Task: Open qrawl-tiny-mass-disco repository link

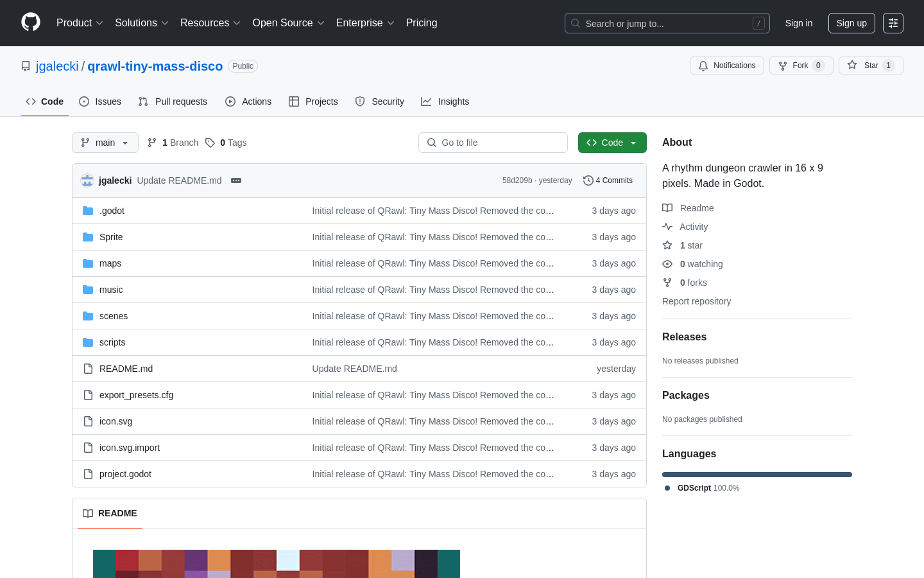Action: [155, 66]
